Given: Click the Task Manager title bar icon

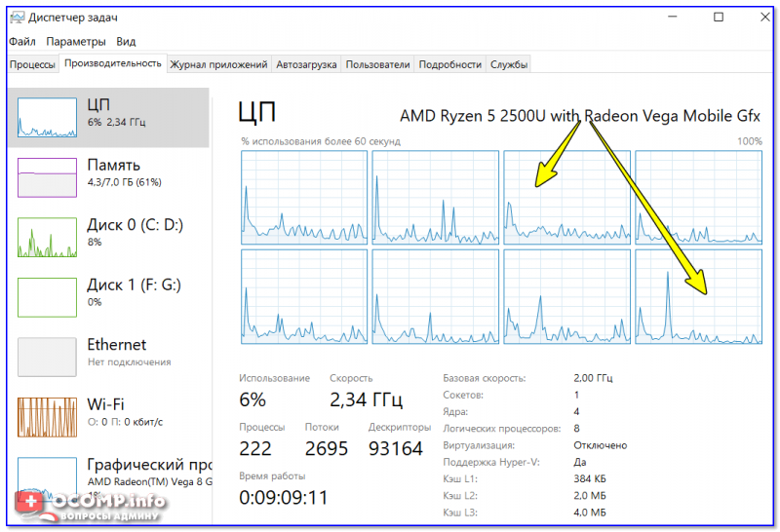Looking at the screenshot, I should 17,18.
